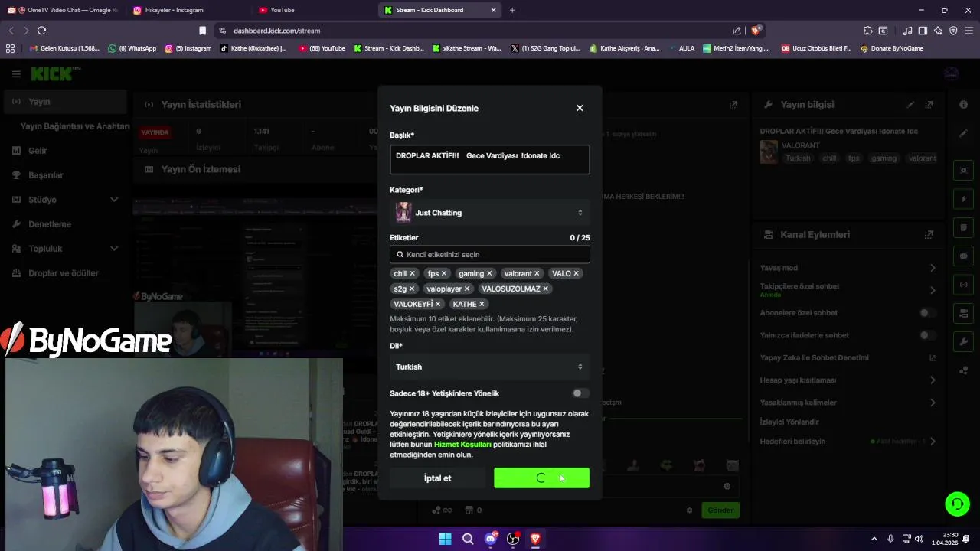Click Brave Shields icon in address bar
The image size is (980, 551).
pyautogui.click(x=756, y=31)
